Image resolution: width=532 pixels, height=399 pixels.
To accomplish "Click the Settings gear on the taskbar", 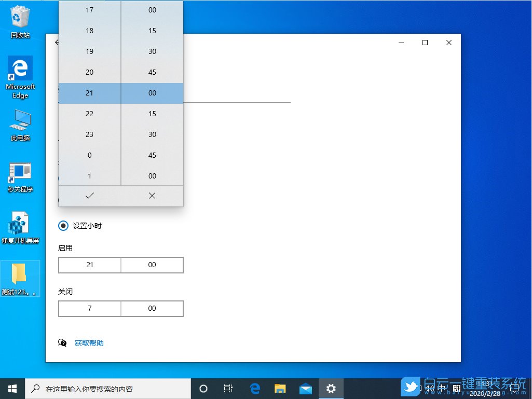I will click(331, 388).
